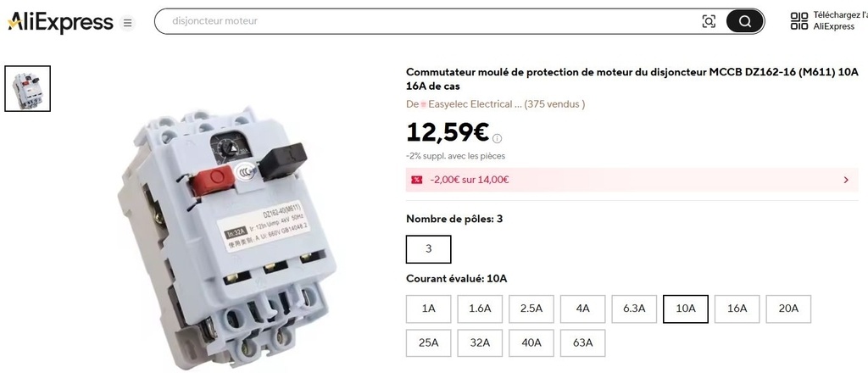Click the Téléchargez l'app AliExpress link
Screen dimensions: 868x373
(x=838, y=21)
